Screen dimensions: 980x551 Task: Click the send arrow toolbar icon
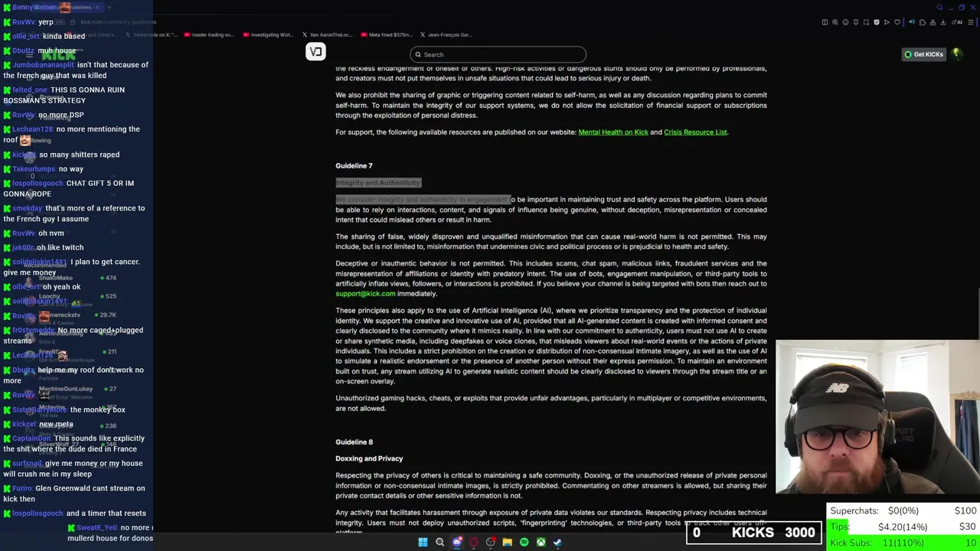(887, 22)
